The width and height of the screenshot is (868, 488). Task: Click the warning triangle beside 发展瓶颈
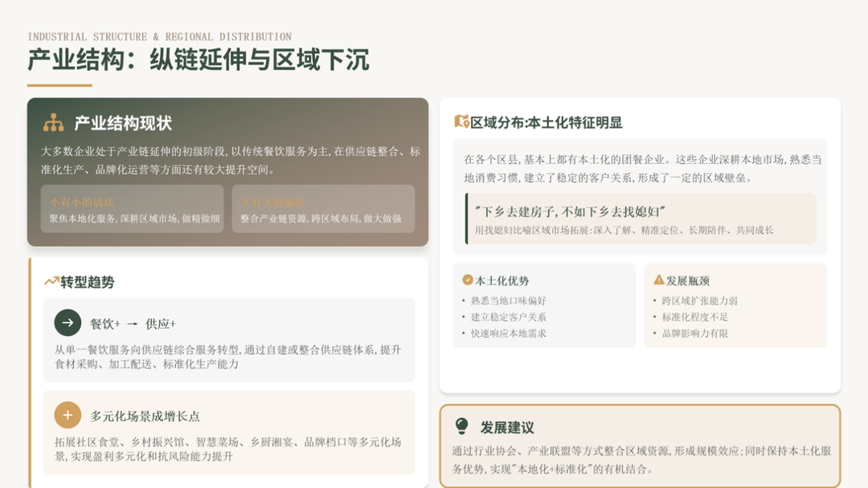pos(659,280)
